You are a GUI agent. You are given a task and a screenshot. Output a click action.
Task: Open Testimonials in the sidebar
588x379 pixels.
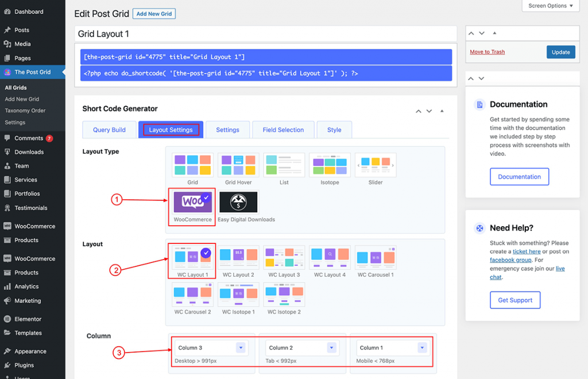tap(31, 208)
